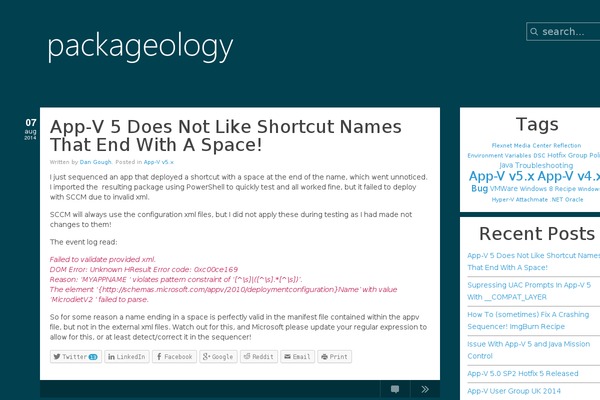Image resolution: width=600 pixels, height=400 pixels.
Task: Select the Oracle tag
Action: click(x=574, y=199)
